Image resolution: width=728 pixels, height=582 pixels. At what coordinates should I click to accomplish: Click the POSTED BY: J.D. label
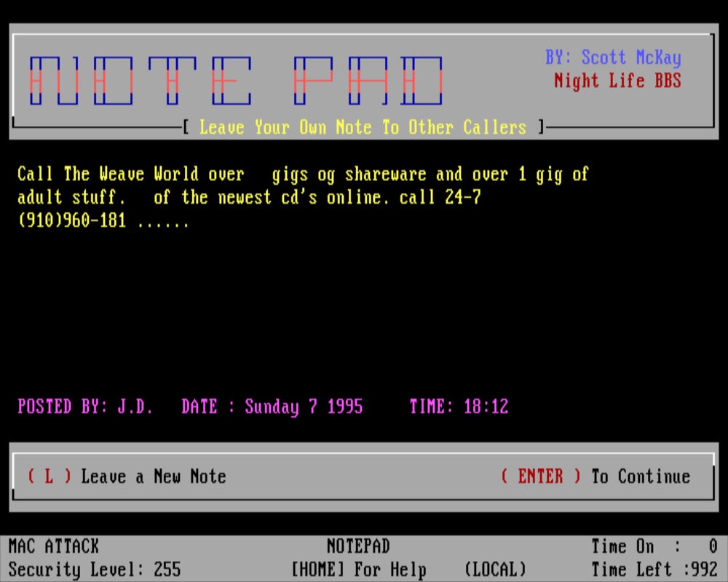(85, 407)
